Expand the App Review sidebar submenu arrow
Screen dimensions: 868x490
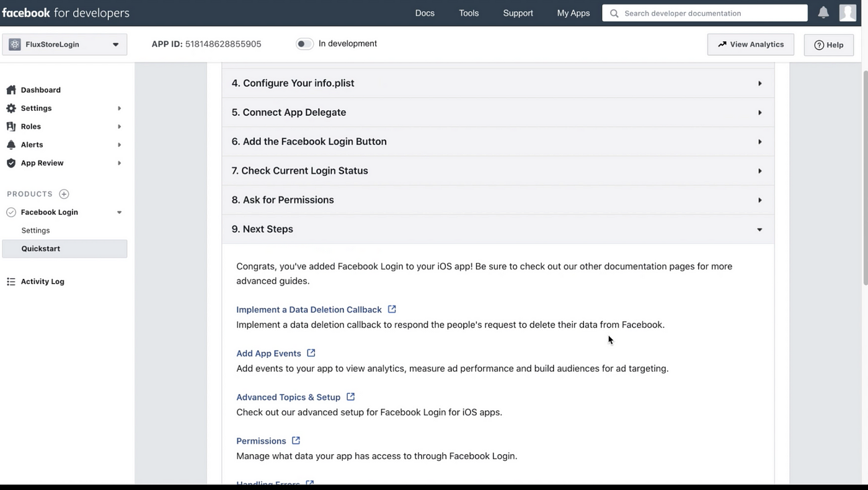click(x=119, y=163)
